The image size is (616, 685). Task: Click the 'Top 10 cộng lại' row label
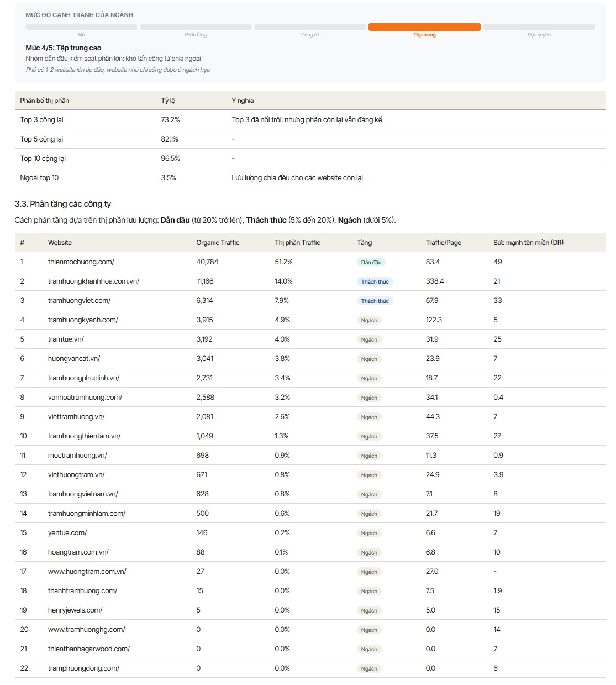click(43, 159)
